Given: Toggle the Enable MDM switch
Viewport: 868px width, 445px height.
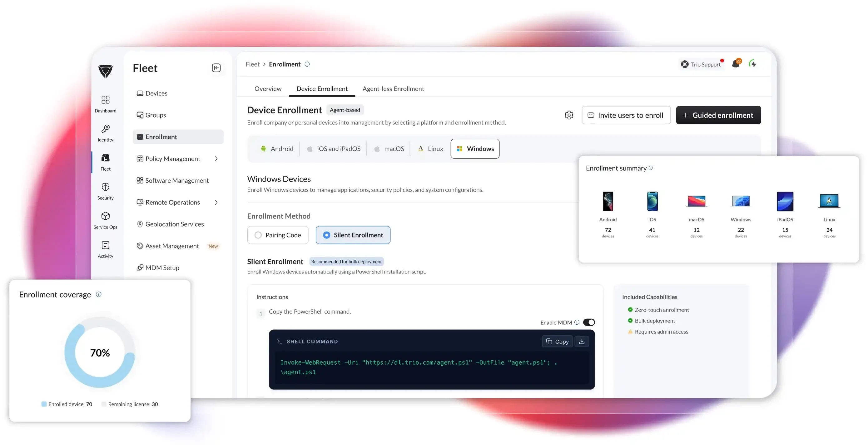Looking at the screenshot, I should coord(589,322).
